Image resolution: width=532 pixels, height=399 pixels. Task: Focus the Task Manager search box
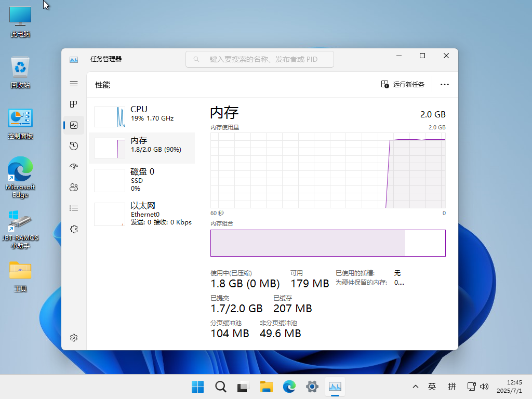(x=260, y=59)
